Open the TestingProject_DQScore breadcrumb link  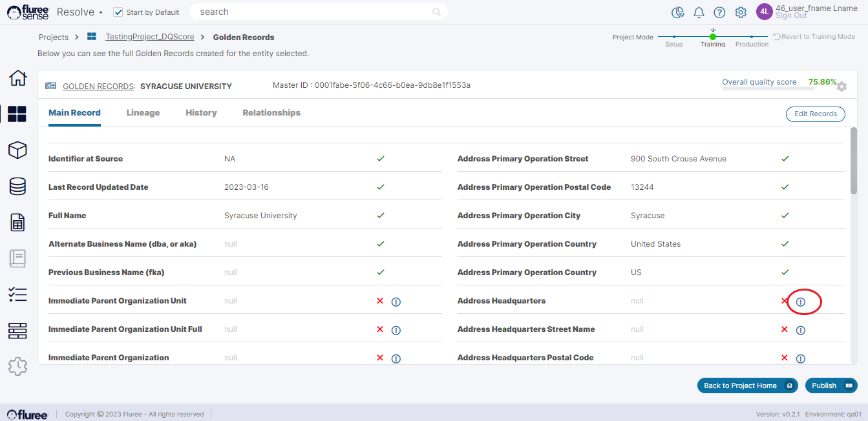coord(149,37)
